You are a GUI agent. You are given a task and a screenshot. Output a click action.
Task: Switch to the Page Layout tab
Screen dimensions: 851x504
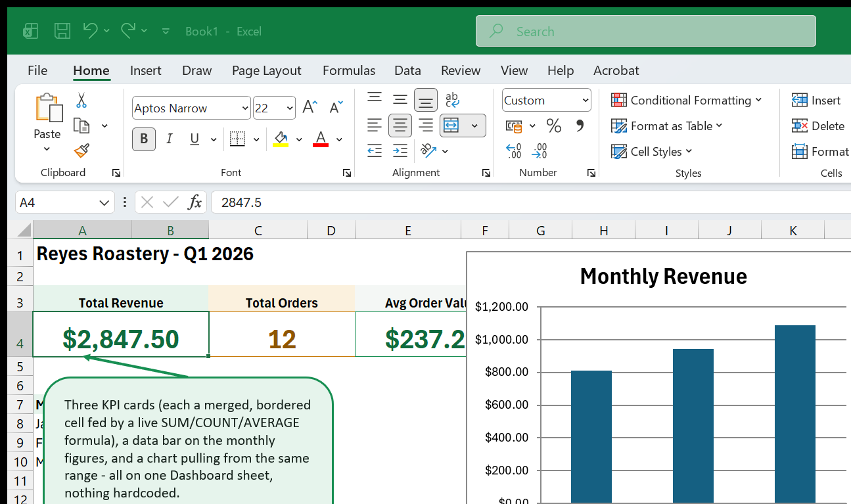tap(266, 70)
